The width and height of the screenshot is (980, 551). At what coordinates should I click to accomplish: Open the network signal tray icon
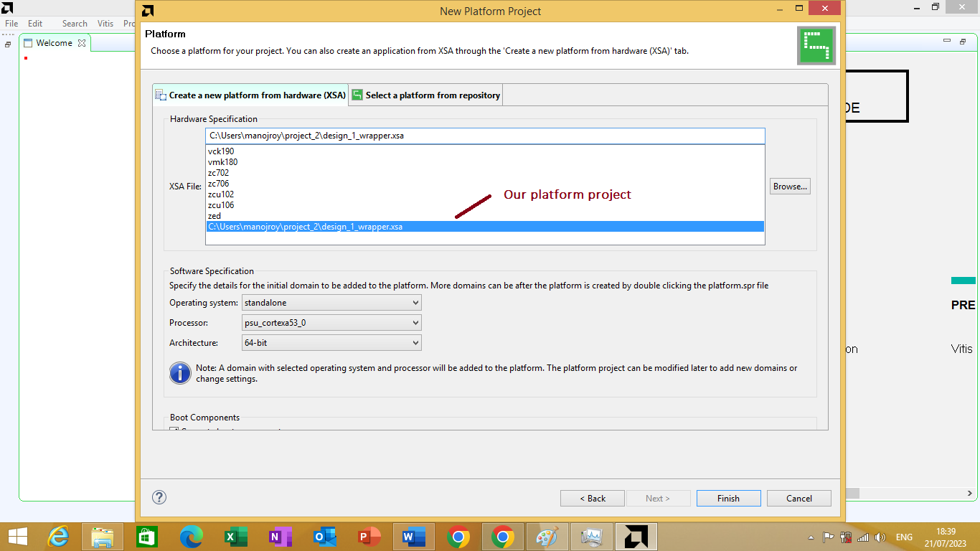pos(863,537)
